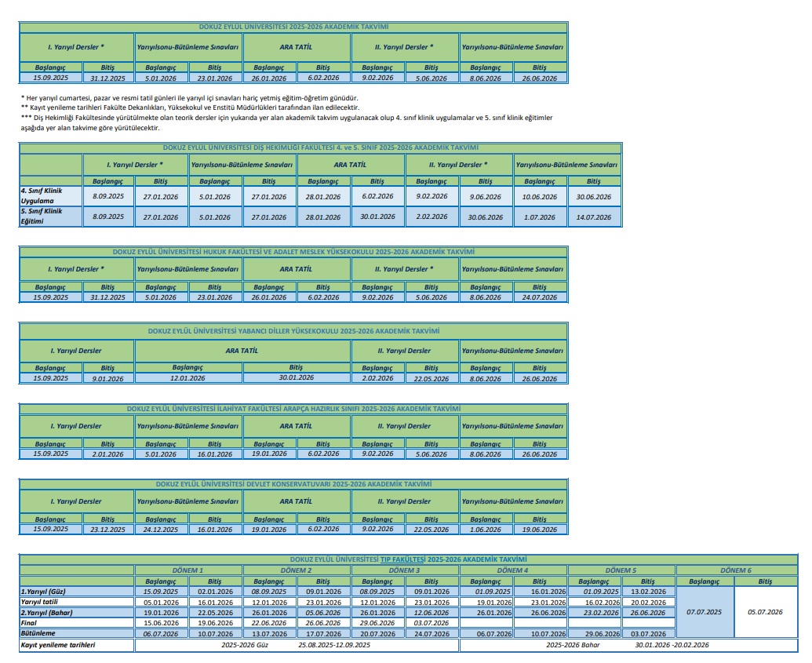Click the "DÖNEM 5" column header

click(x=621, y=570)
